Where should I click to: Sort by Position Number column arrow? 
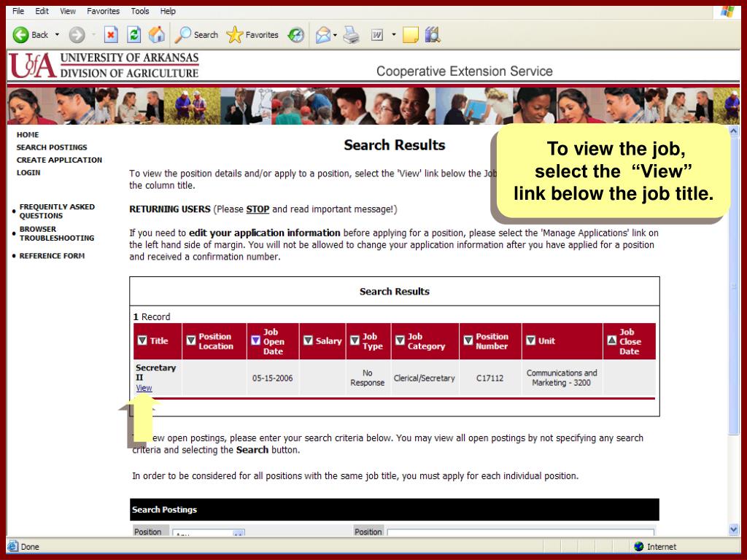click(x=468, y=341)
